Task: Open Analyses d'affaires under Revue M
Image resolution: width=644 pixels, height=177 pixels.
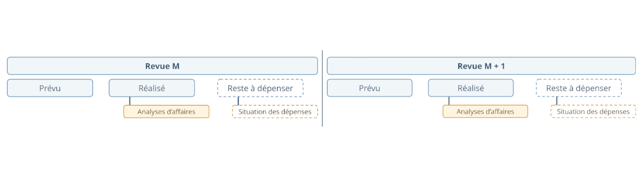Action: (166, 112)
